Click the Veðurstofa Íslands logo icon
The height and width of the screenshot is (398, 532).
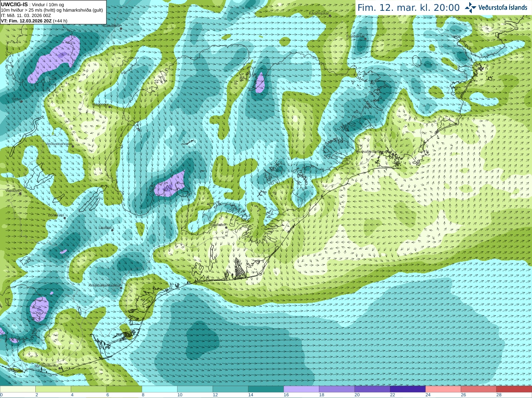[x=470, y=7]
